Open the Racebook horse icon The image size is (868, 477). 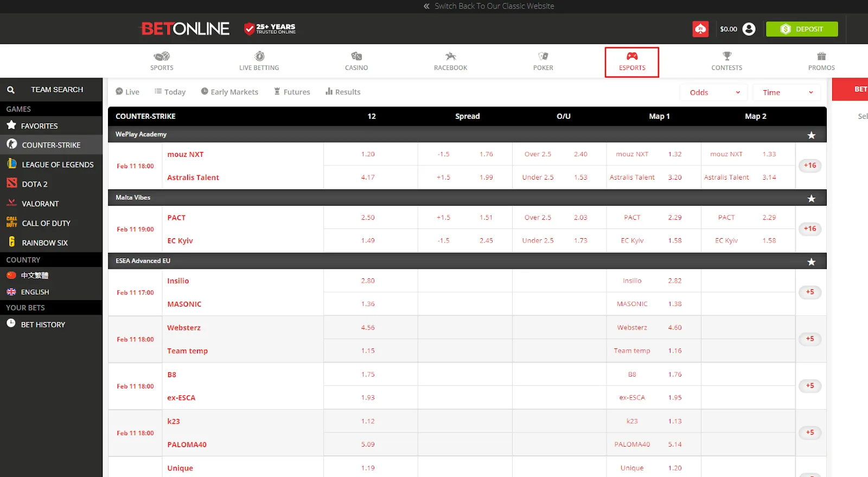tap(450, 56)
